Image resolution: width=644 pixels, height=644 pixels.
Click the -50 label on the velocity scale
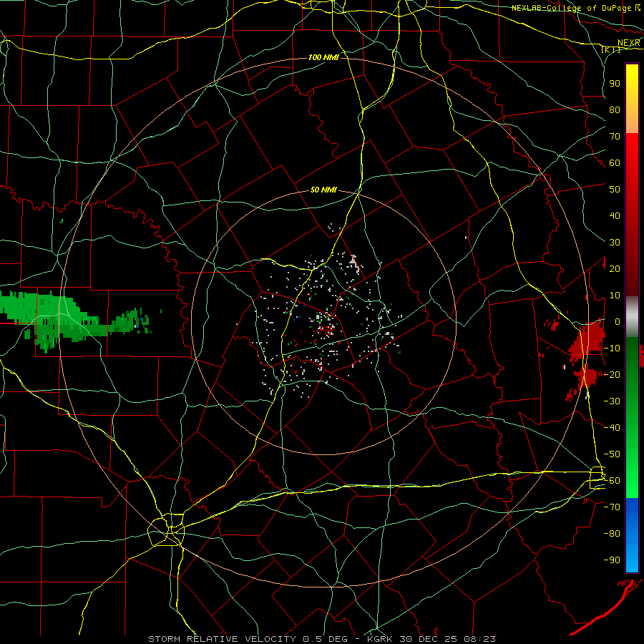coord(612,454)
